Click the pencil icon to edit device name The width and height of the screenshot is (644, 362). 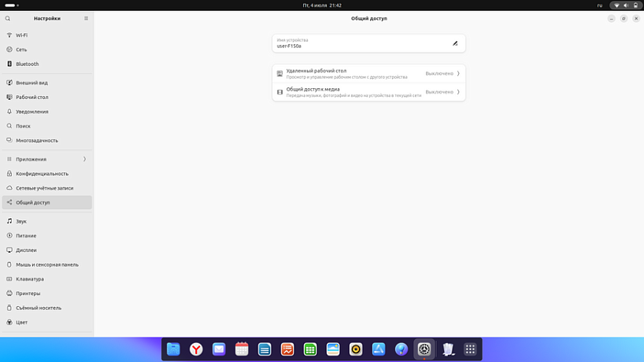(455, 43)
